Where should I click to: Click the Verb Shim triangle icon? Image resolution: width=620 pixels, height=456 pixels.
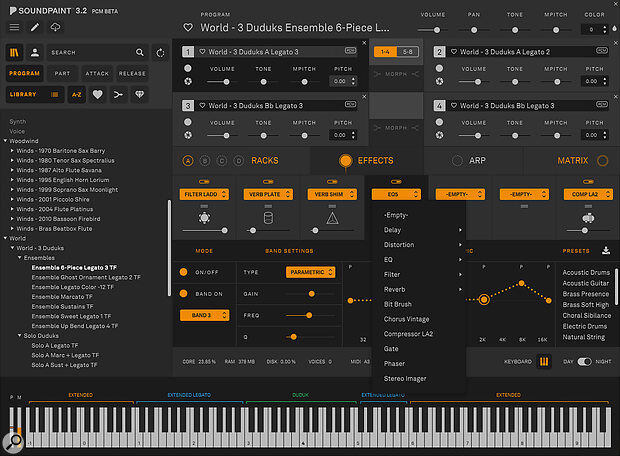coord(332,218)
